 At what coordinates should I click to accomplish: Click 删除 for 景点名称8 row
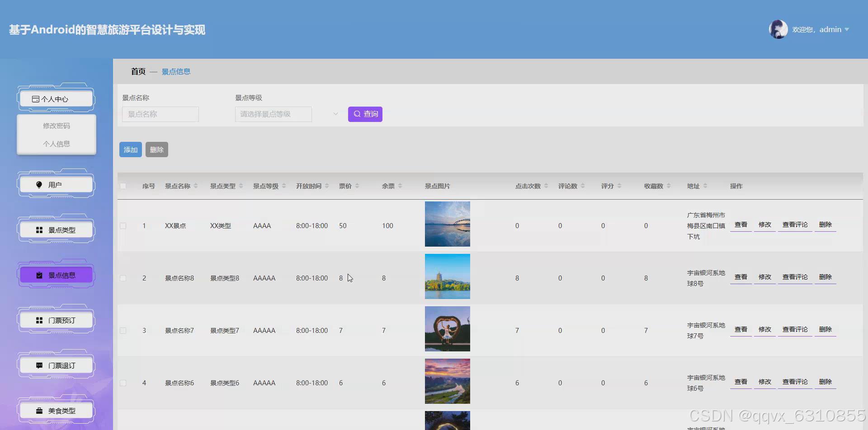[826, 277]
